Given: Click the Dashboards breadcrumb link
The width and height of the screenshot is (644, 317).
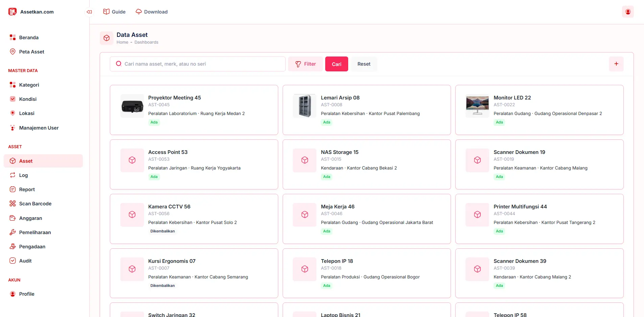Looking at the screenshot, I should (146, 42).
